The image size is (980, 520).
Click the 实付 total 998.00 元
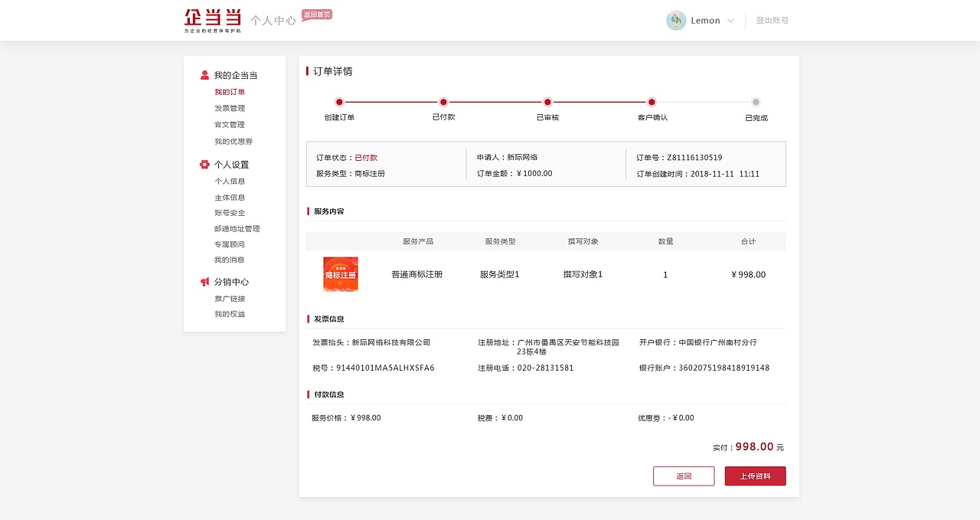748,446
